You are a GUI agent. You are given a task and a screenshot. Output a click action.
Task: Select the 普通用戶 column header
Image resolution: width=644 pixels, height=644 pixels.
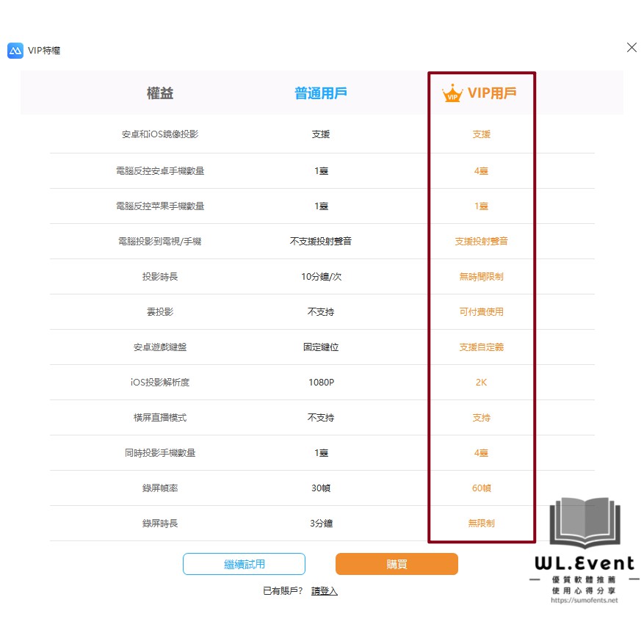click(321, 93)
